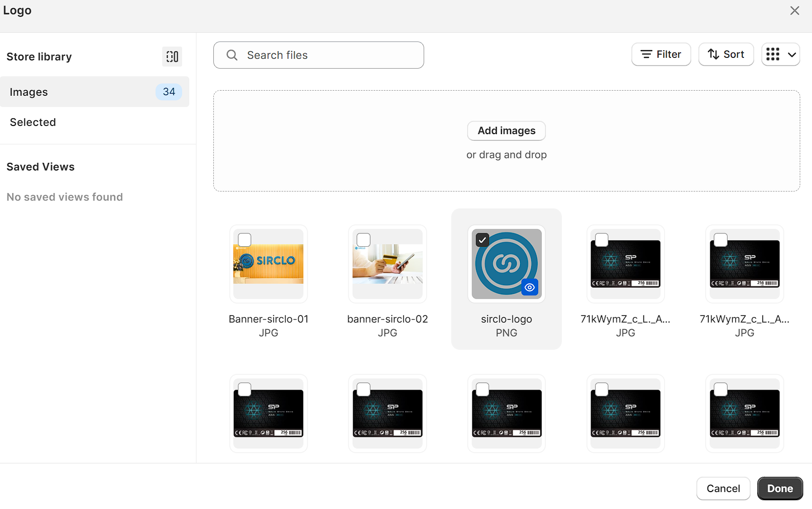
Task: Click the sirclo-logo file name
Action: [507, 319]
